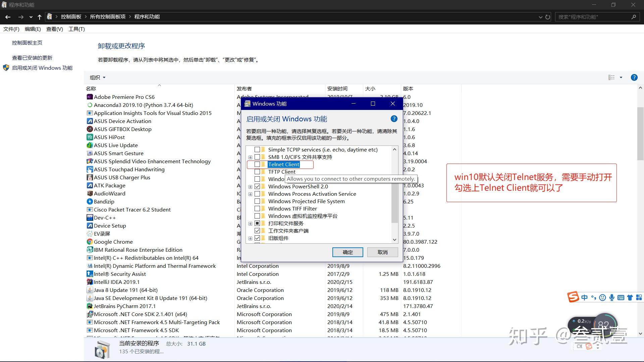The image size is (644, 362).
Task: Expand Windows Process Activation Service node
Action: click(250, 194)
